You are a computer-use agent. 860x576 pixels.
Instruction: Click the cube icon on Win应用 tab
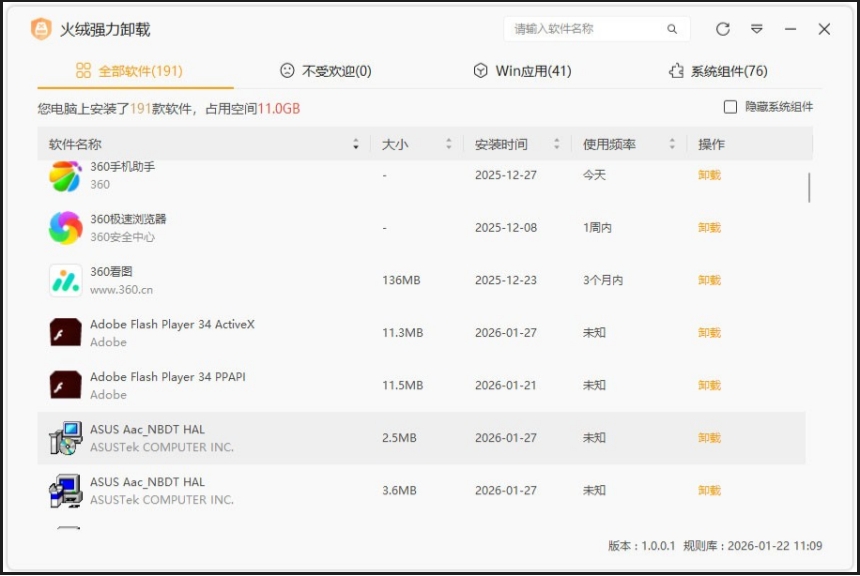tap(480, 70)
